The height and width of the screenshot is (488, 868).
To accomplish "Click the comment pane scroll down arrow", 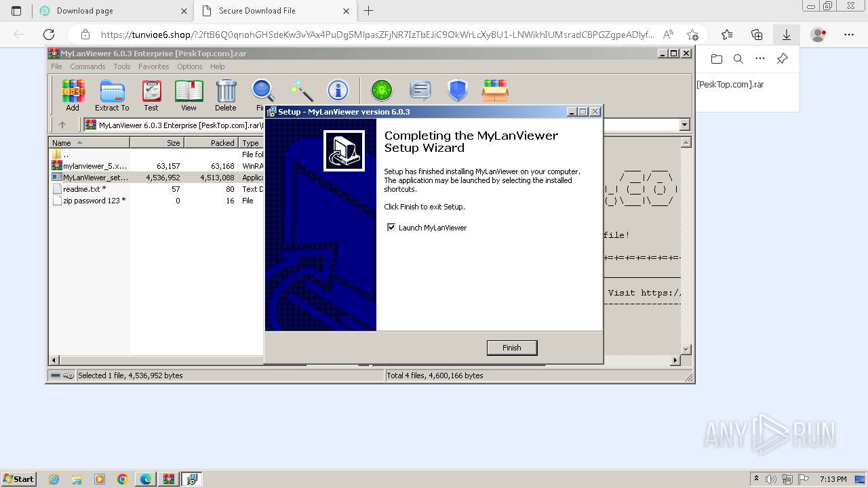I will (x=686, y=349).
